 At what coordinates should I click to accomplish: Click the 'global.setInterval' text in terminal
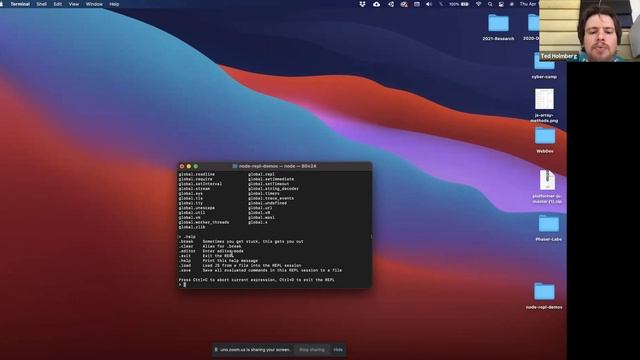click(x=200, y=184)
